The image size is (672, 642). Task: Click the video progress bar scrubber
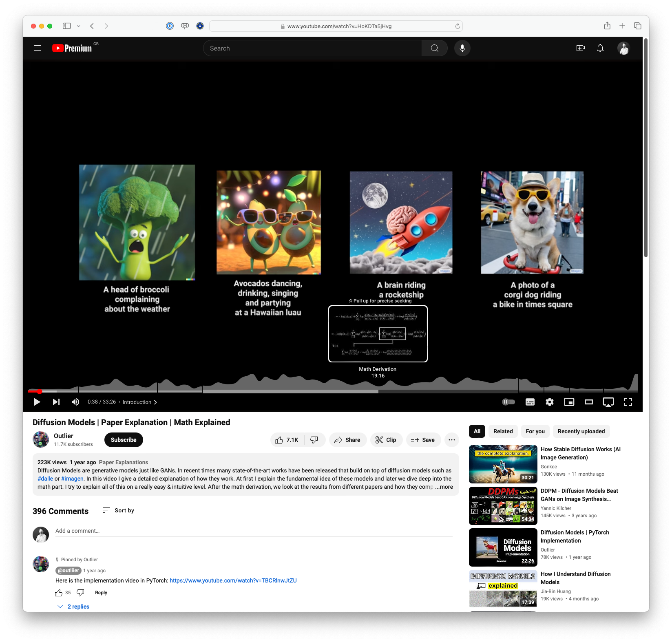[40, 391]
